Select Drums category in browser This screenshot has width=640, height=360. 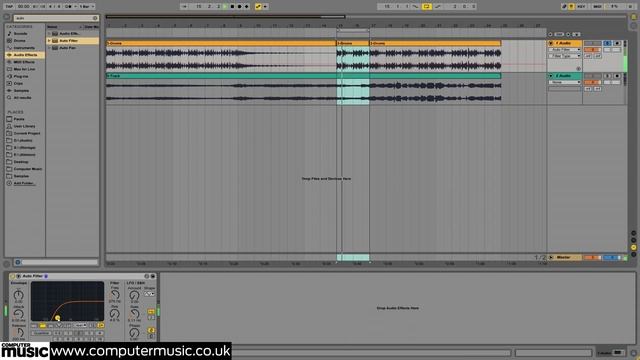[x=20, y=41]
